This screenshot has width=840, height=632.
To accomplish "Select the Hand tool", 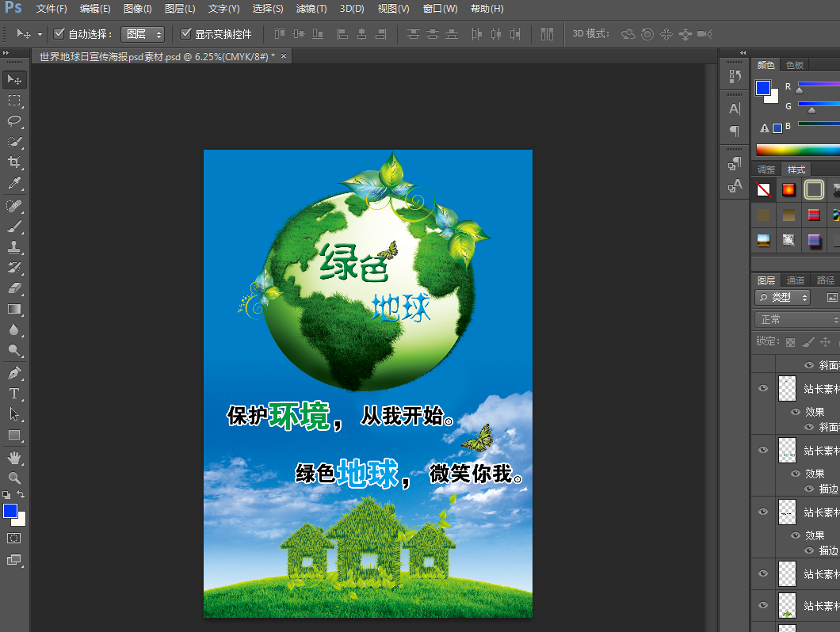I will (x=14, y=458).
